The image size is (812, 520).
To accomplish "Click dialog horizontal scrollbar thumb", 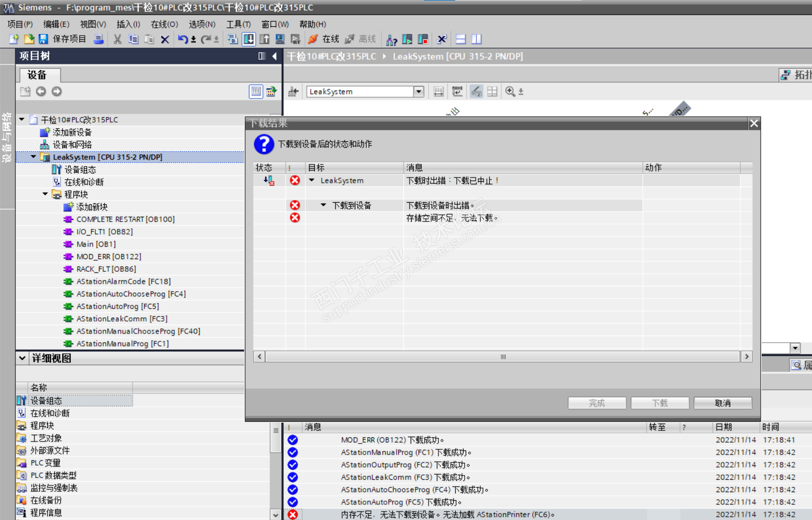I will point(503,357).
